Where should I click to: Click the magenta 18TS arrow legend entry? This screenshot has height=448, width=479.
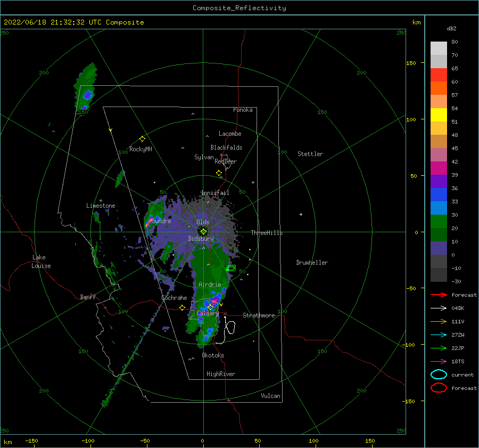(x=439, y=362)
